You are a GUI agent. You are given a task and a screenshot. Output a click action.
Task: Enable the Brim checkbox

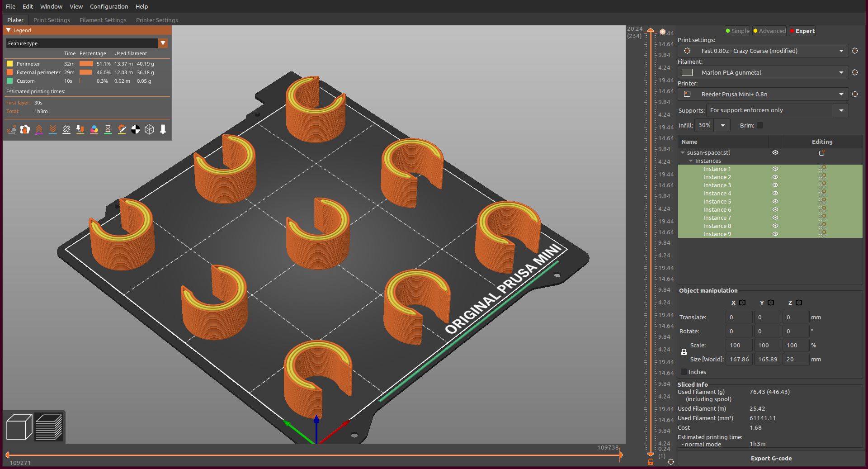tap(760, 125)
